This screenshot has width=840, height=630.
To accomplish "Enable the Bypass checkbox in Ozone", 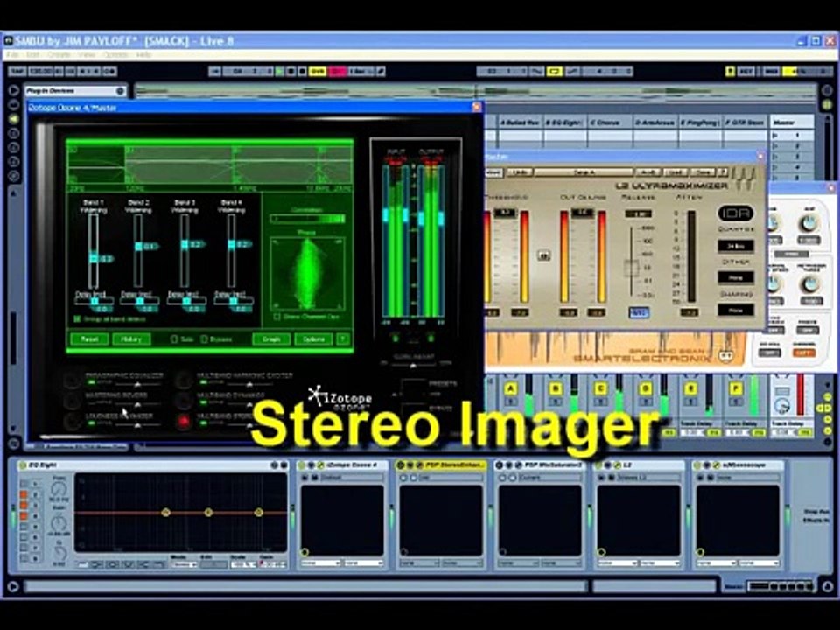I will tap(204, 339).
